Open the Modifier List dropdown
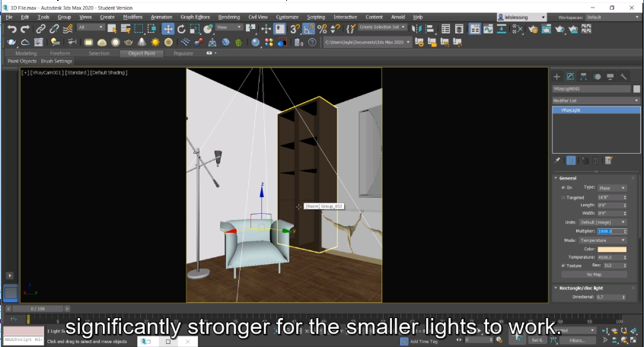644x347 pixels. coord(596,100)
